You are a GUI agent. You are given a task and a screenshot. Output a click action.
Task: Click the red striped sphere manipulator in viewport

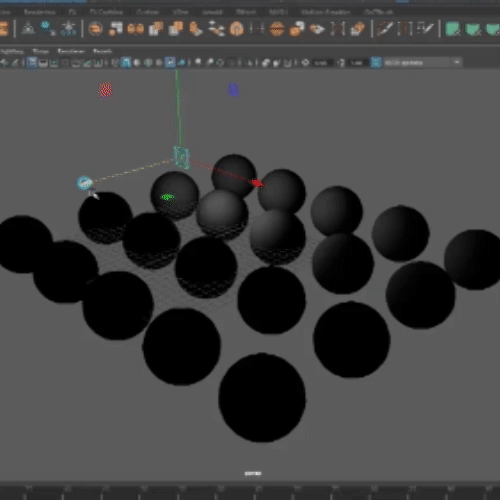[x=106, y=90]
